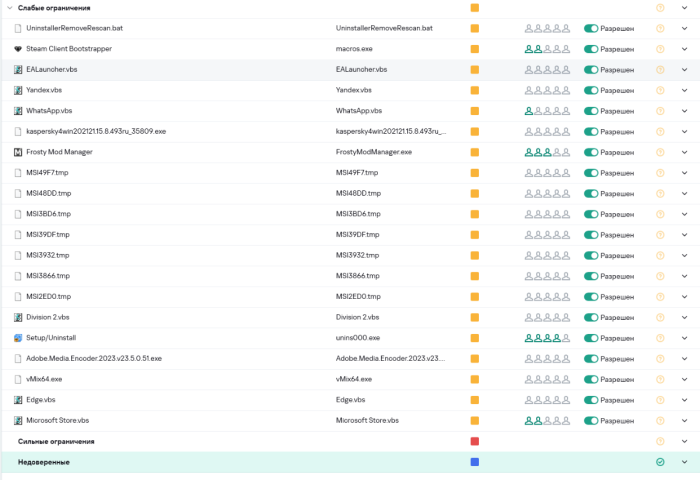Toggle the Разрешен switch for Steam Client Bootstrapper
700x480 pixels.
pos(591,49)
